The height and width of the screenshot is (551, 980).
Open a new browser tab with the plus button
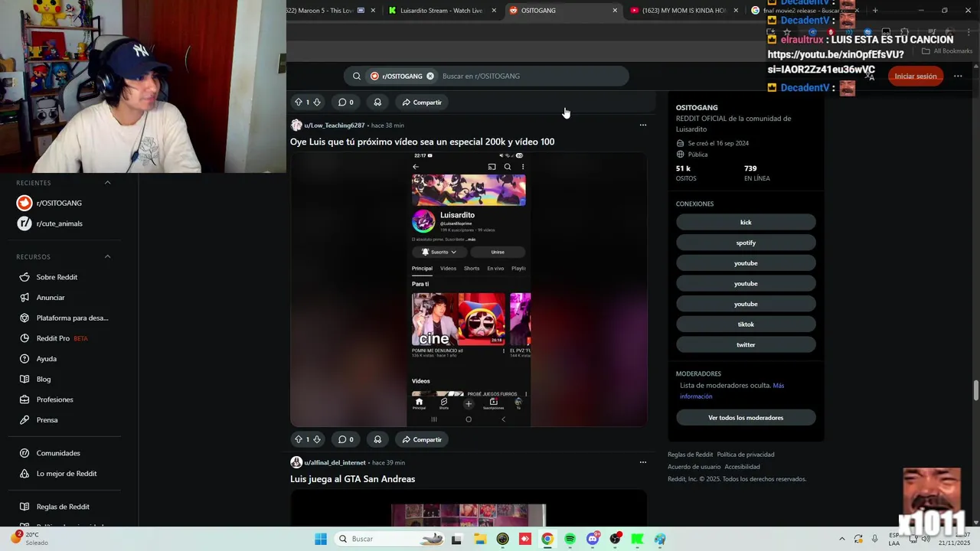tap(875, 11)
